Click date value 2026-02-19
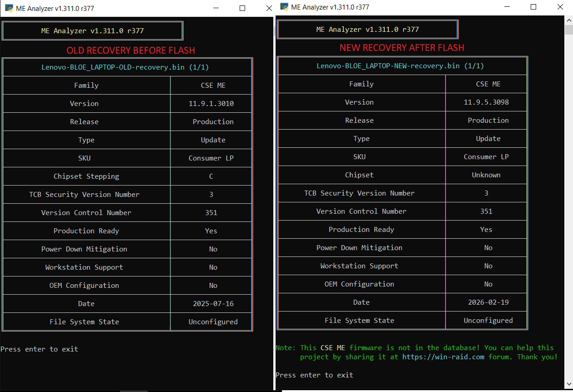Image resolution: width=573 pixels, height=392 pixels. [x=488, y=302]
